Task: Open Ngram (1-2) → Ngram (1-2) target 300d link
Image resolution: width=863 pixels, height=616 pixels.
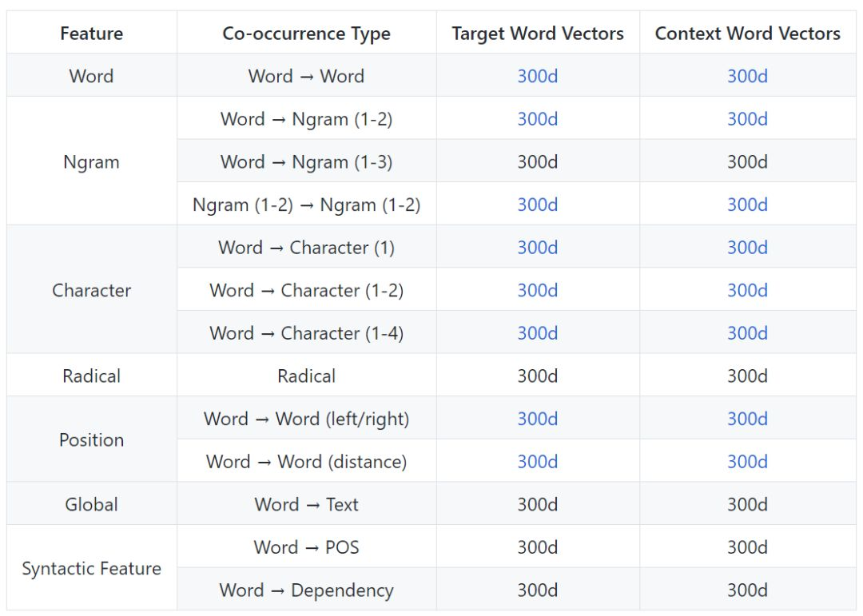Action: (x=537, y=205)
